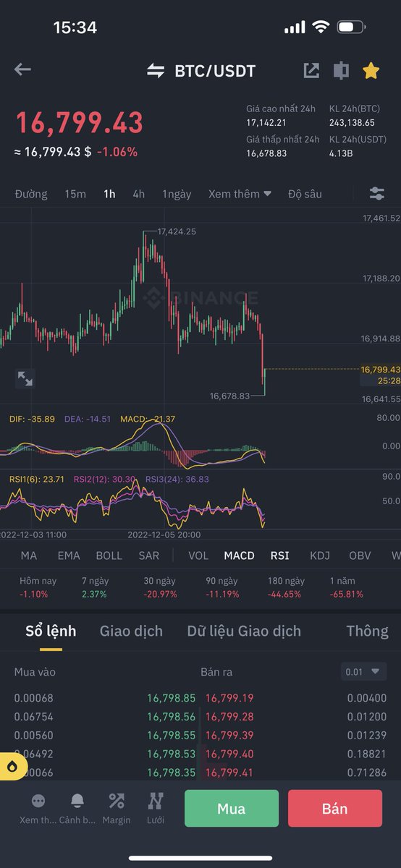Enable the SAR indicator

(149, 556)
